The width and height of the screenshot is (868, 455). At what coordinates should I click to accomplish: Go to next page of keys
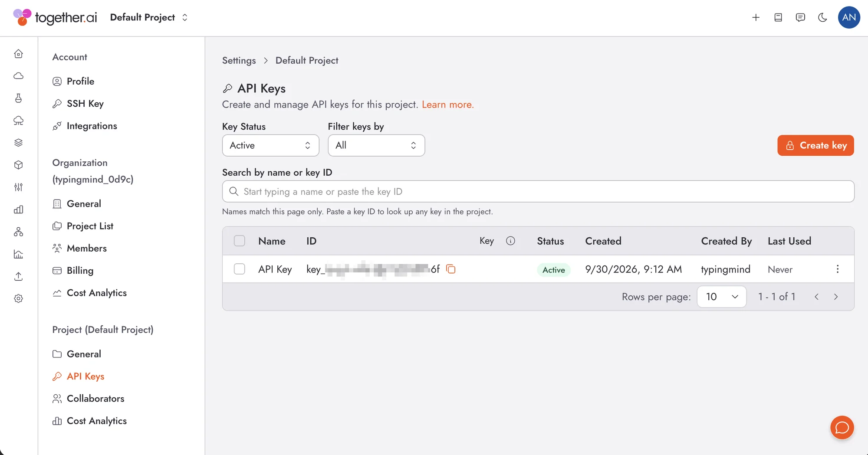[x=836, y=297]
